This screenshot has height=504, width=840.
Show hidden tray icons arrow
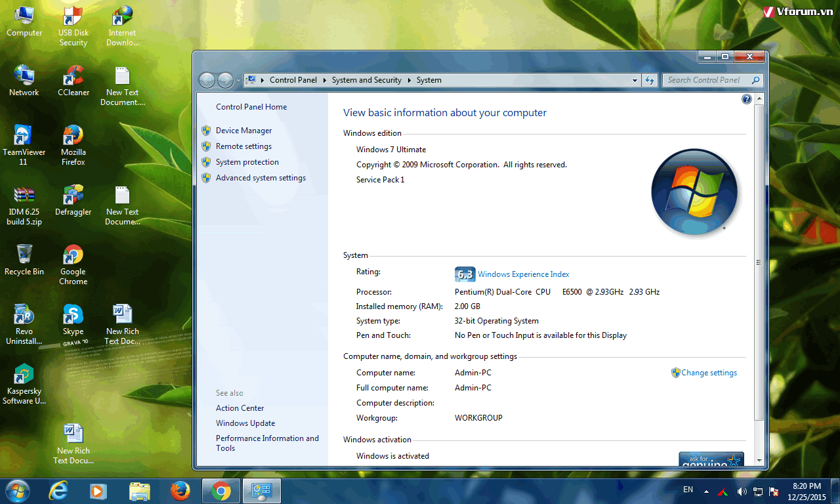pos(706,492)
